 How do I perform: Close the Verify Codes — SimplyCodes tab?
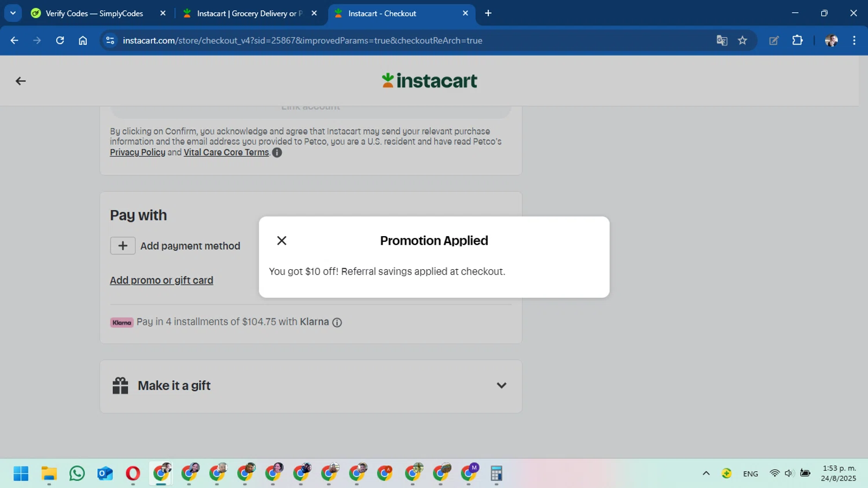pos(163,13)
